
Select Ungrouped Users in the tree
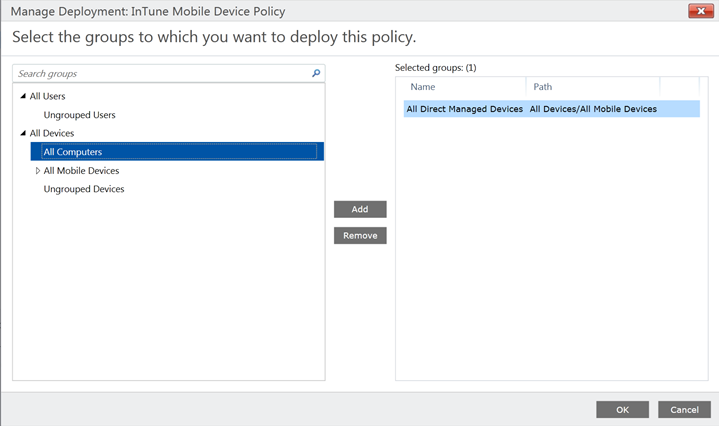click(79, 115)
